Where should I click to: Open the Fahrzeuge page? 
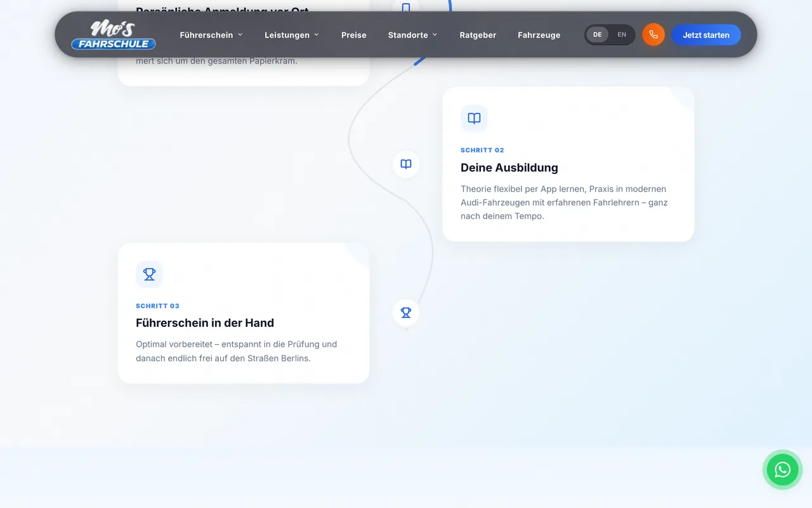click(x=539, y=35)
